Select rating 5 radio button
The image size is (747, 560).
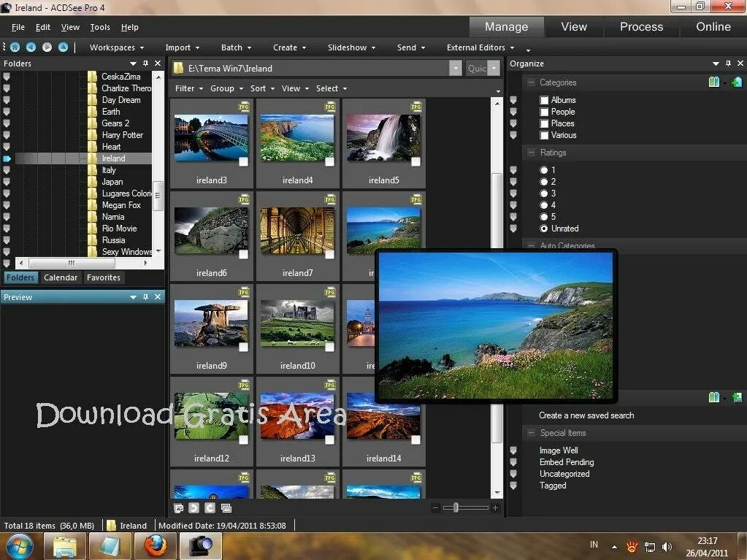[543, 217]
